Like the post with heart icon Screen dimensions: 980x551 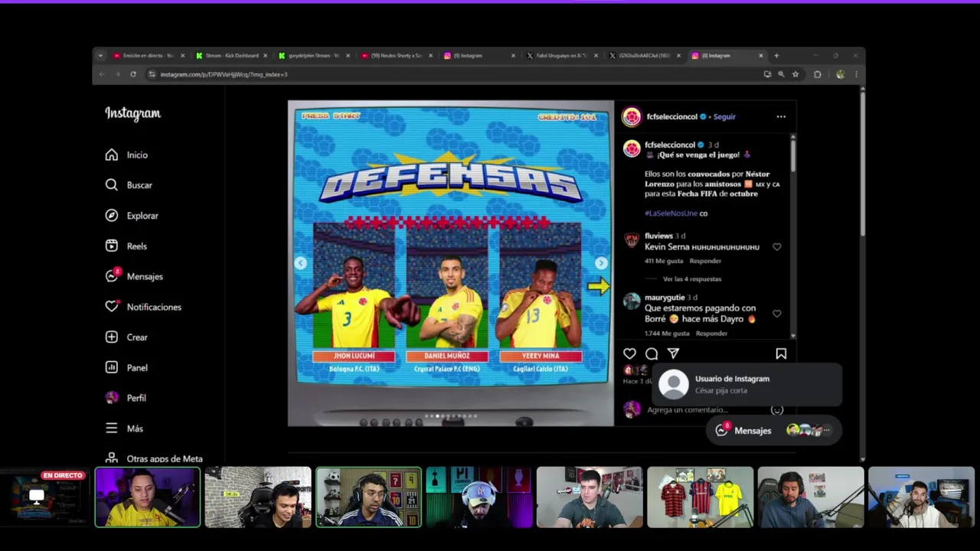pyautogui.click(x=629, y=354)
